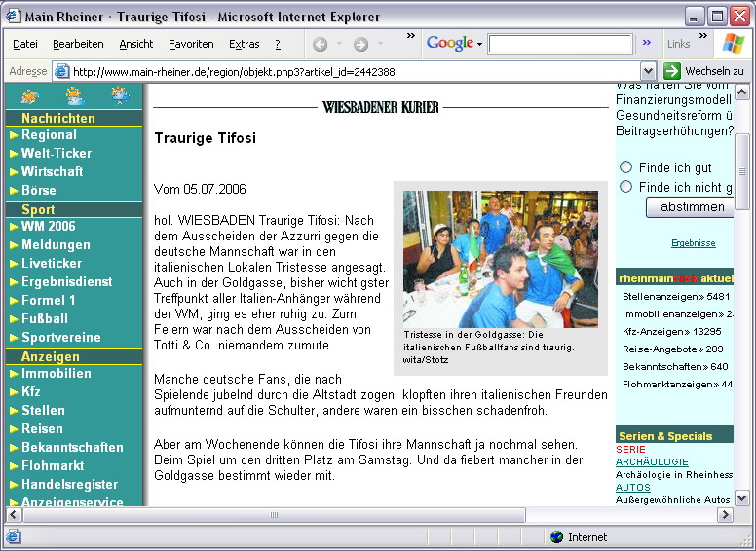The height and width of the screenshot is (551, 756).
Task: Select the 'Finde ich gut' radio option
Action: [x=625, y=167]
